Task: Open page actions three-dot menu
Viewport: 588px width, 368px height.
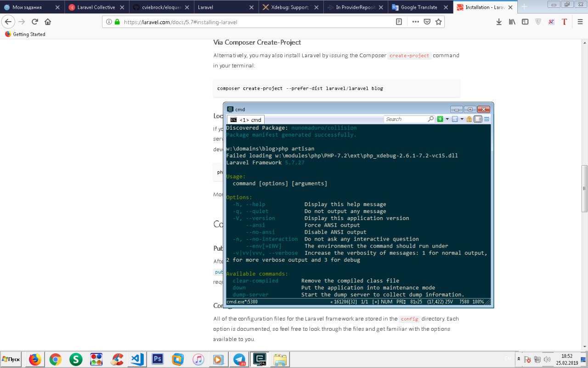Action: [415, 22]
